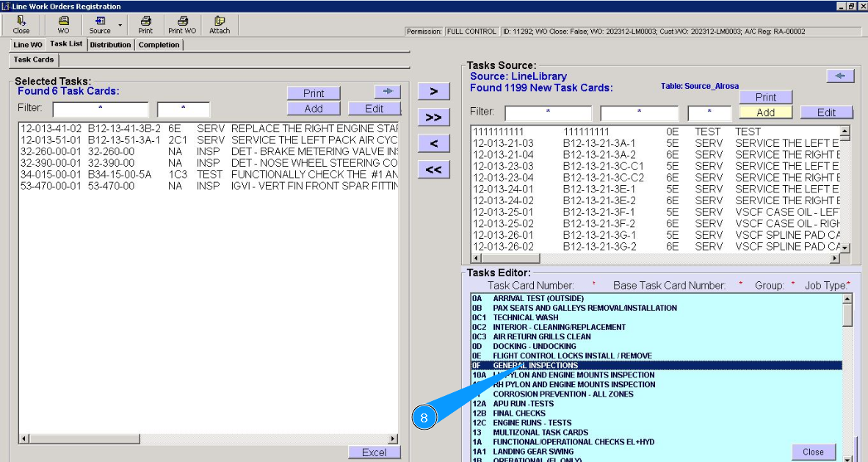868x462 pixels.
Task: Click left-arrow icon in Tasks Source
Action: coord(840,76)
